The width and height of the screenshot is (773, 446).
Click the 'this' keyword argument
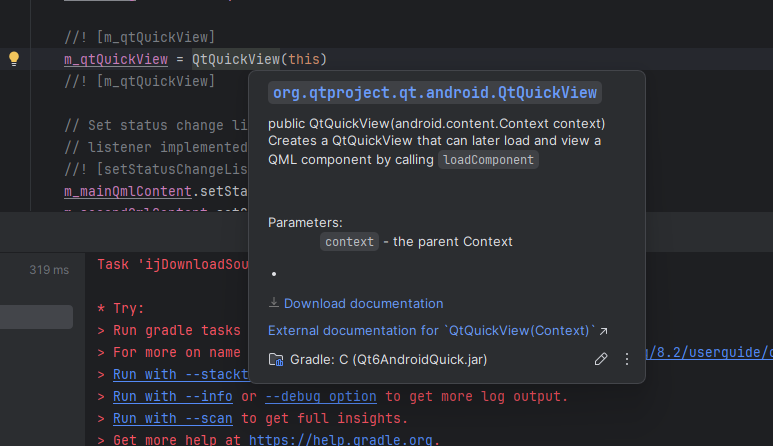point(304,59)
